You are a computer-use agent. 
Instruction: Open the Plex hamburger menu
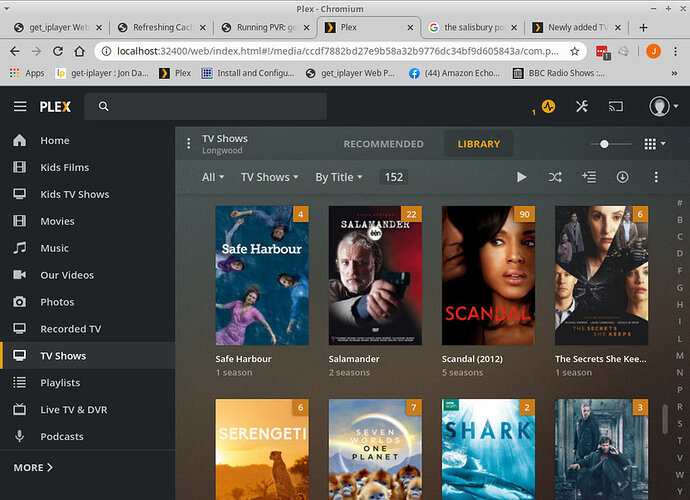point(20,106)
